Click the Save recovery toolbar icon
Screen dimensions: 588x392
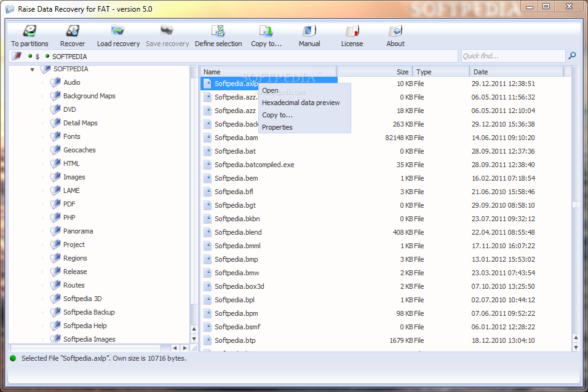(x=167, y=31)
